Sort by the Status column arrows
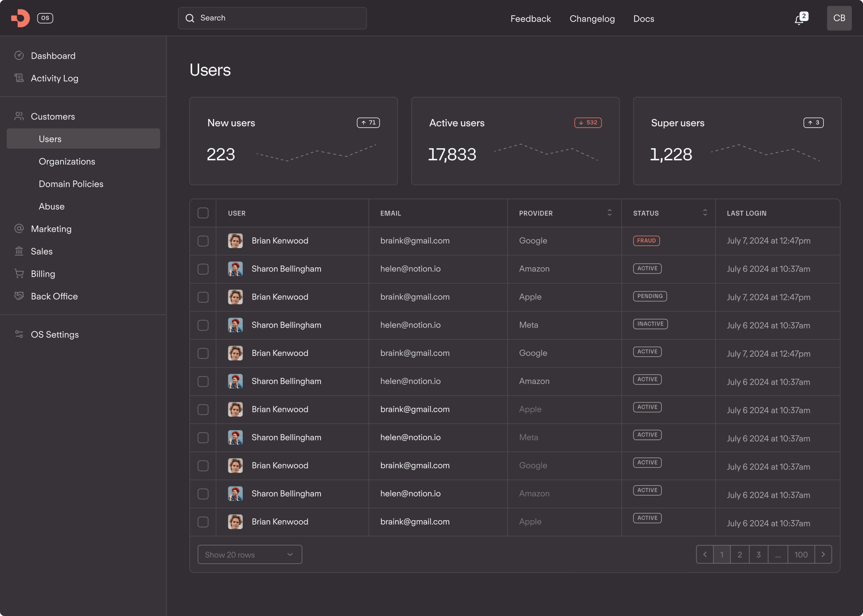 [x=705, y=213]
